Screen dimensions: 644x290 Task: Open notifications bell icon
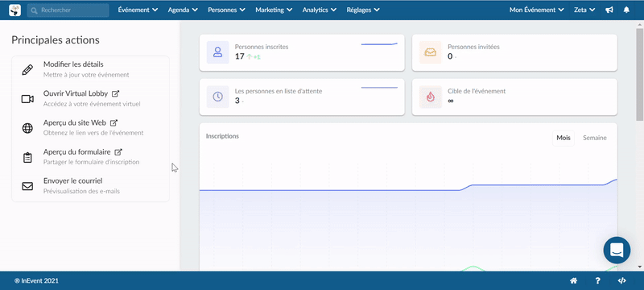coord(626,10)
